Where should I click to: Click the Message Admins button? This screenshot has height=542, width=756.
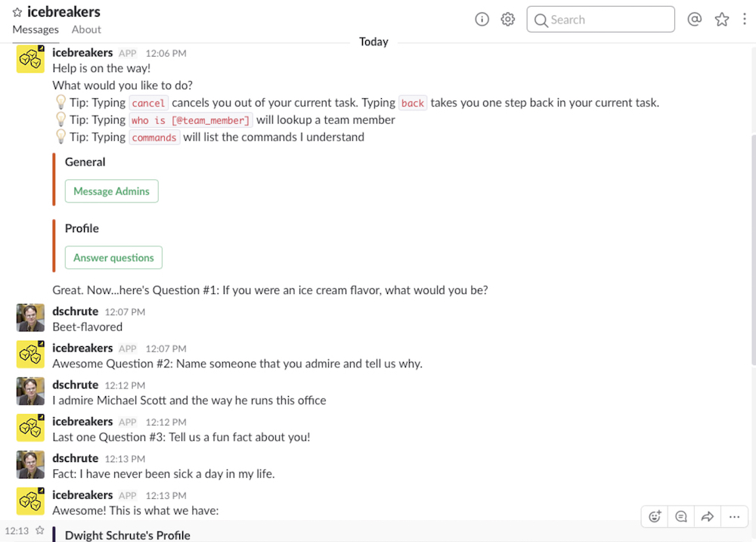[x=111, y=191]
